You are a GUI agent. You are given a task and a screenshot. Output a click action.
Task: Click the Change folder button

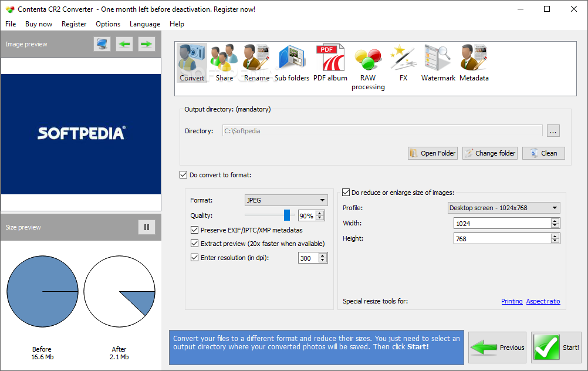click(490, 153)
